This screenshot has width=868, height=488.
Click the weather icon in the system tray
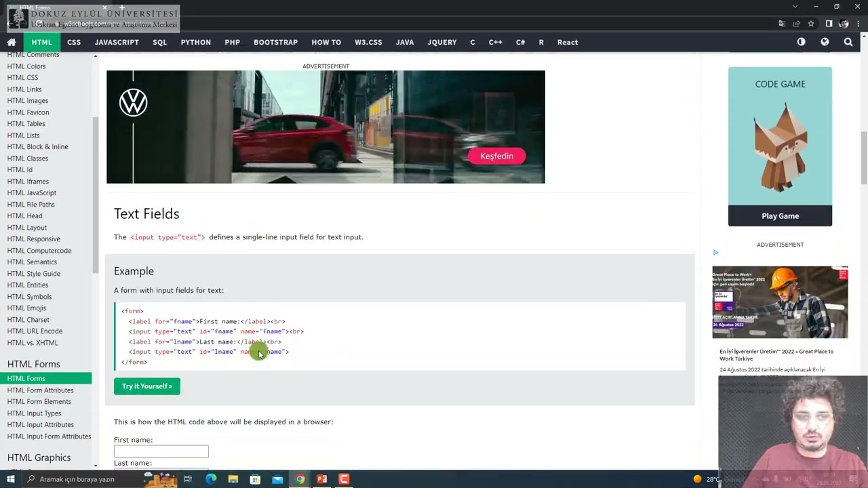697,479
